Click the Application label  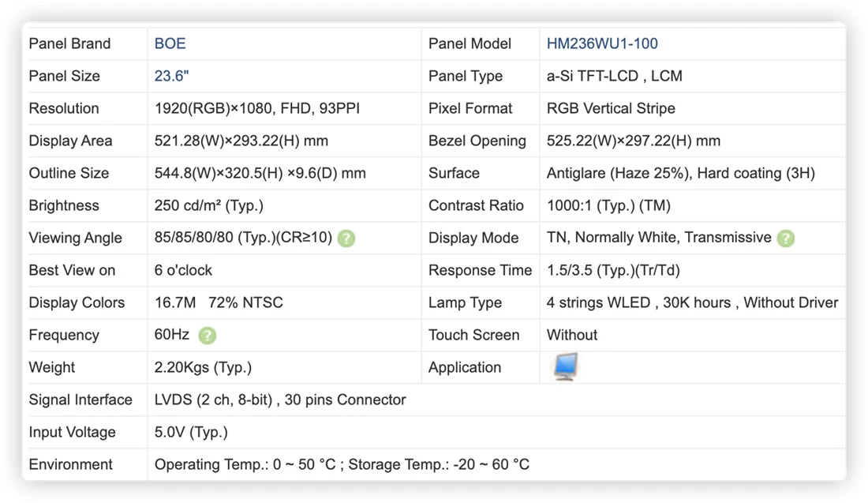coord(465,367)
